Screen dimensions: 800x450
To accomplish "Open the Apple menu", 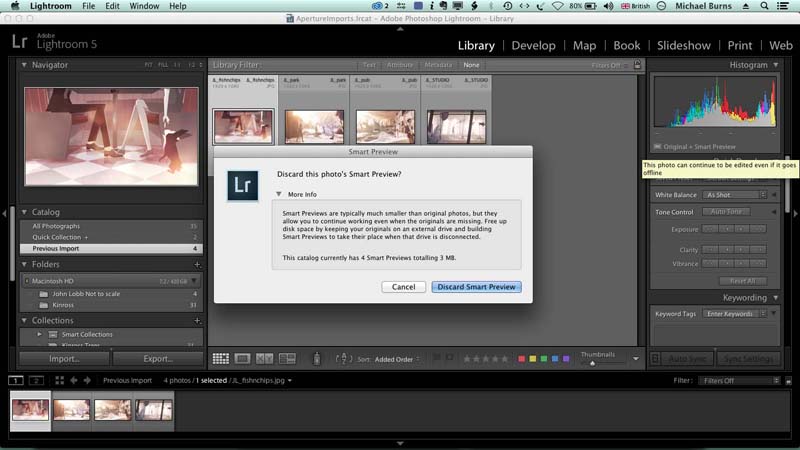I will tap(15, 6).
